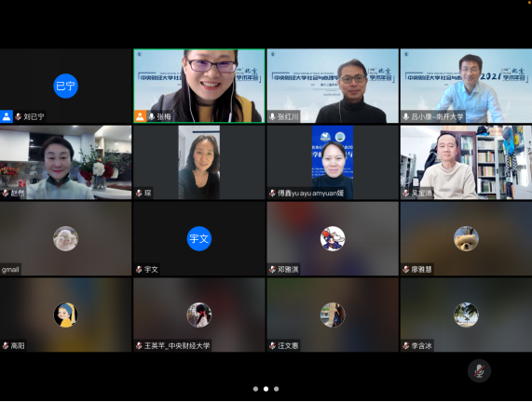Click muted mic icon next to 邓雅淇

(272, 270)
